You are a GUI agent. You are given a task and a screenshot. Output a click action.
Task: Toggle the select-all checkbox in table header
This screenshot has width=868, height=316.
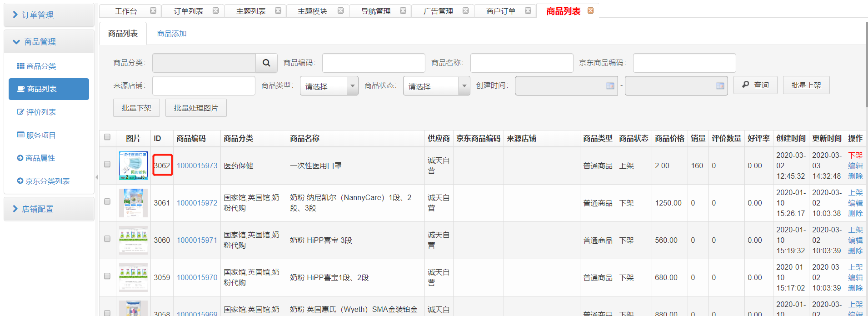[107, 137]
